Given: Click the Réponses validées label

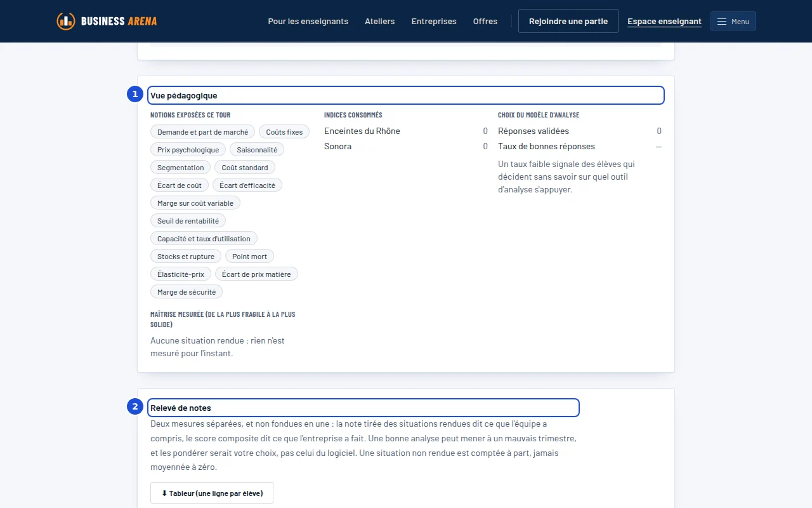Looking at the screenshot, I should (x=534, y=131).
